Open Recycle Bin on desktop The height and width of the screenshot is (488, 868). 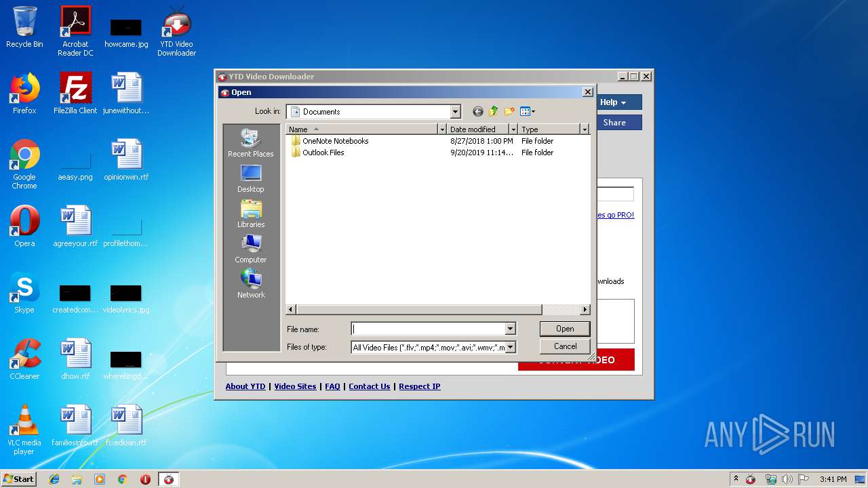pyautogui.click(x=24, y=27)
